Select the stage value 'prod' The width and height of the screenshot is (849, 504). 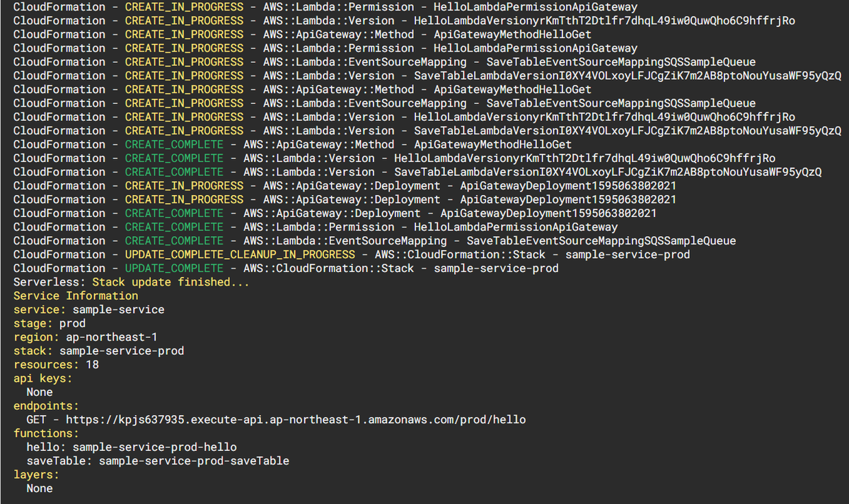coord(73,324)
